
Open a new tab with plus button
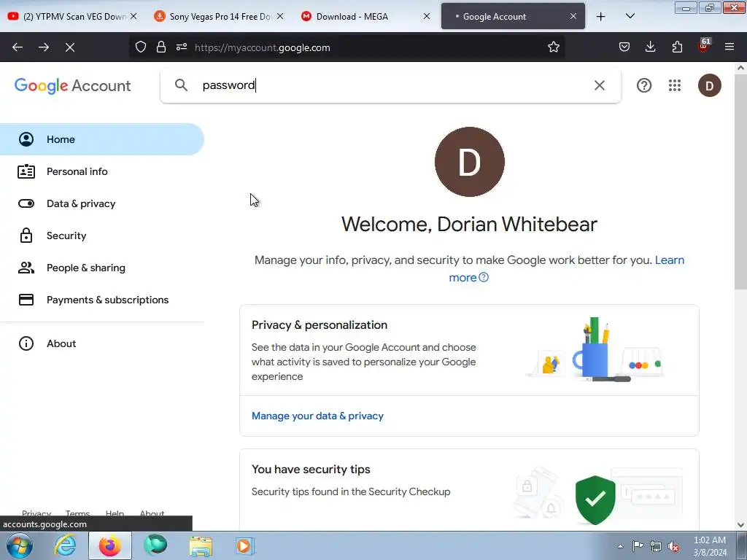601,17
